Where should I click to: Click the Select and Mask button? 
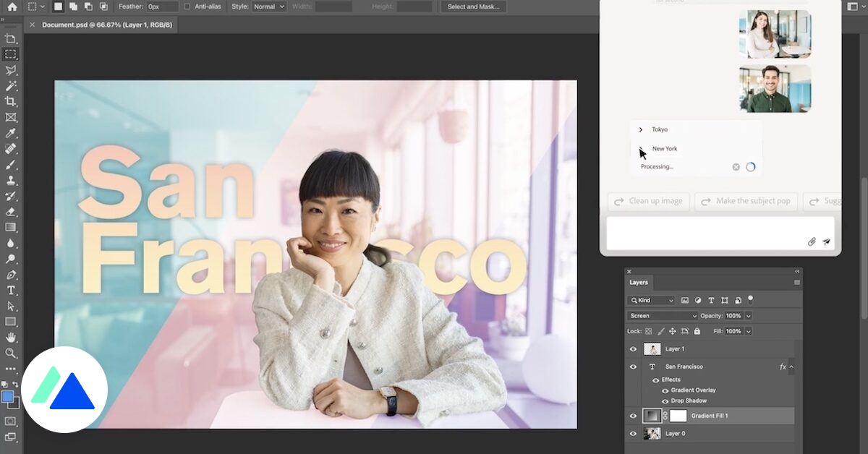click(473, 7)
